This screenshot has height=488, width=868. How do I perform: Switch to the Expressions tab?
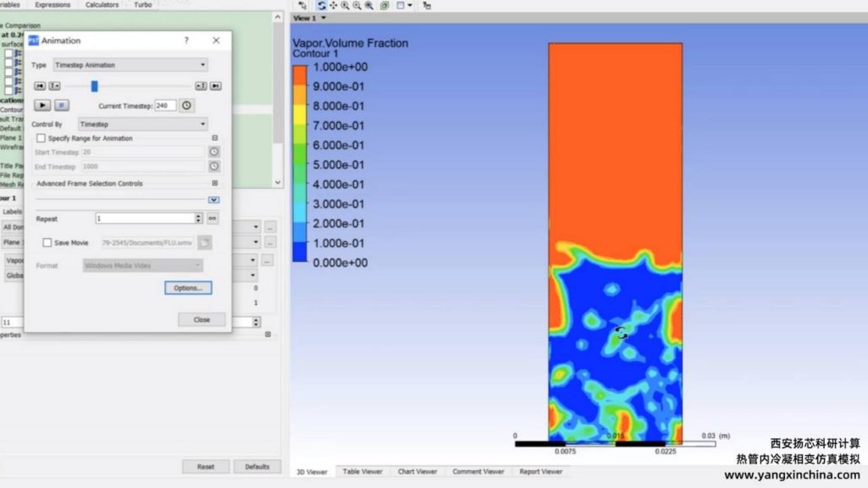[x=53, y=4]
